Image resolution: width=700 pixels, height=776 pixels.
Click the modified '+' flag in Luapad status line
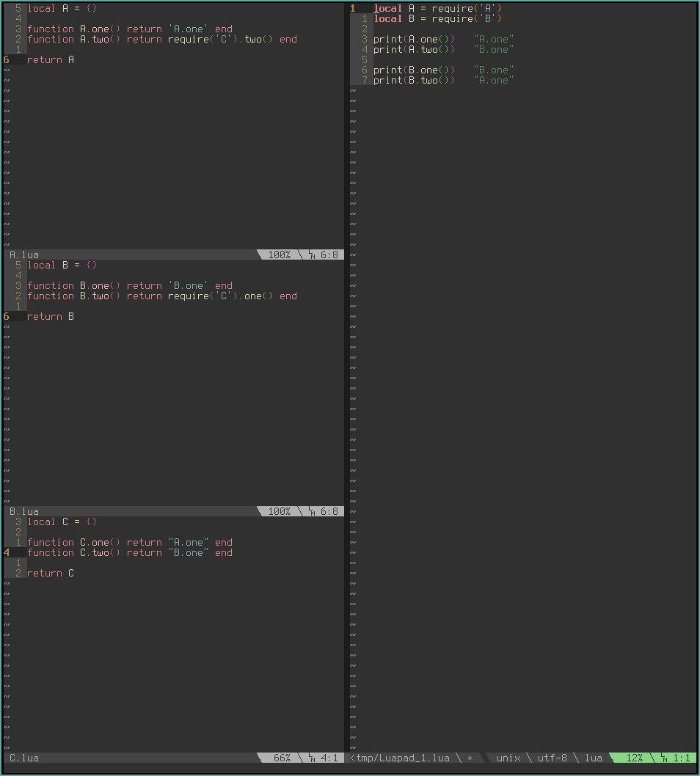[x=470, y=758]
